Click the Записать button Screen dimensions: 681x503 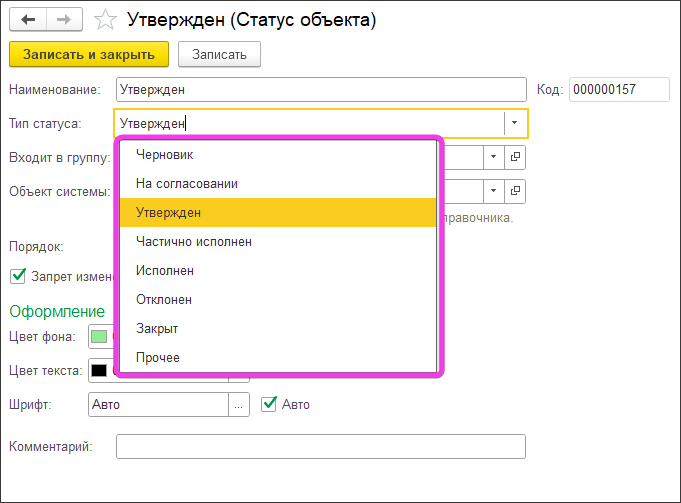tap(219, 54)
